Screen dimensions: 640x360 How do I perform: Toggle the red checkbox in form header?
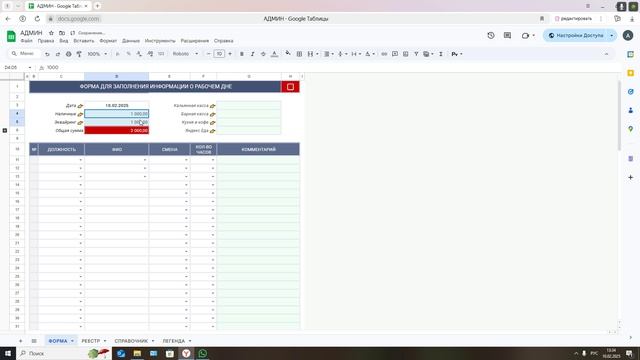(x=290, y=87)
